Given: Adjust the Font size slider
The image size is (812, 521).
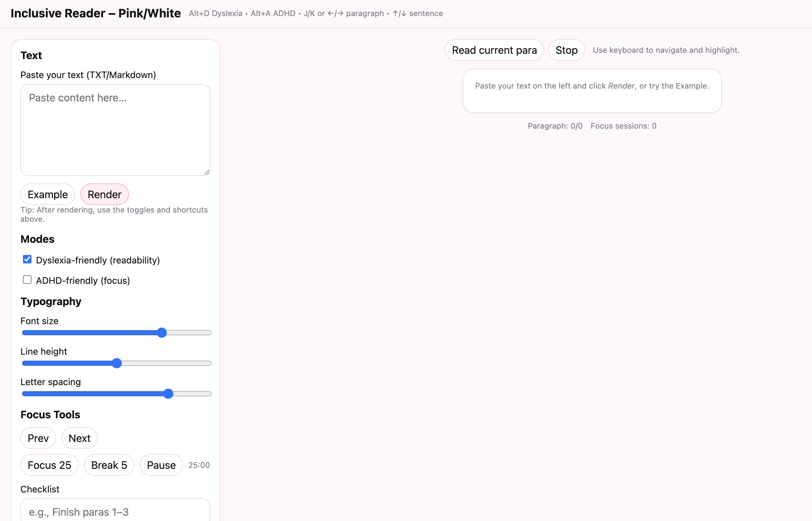Looking at the screenshot, I should (162, 333).
